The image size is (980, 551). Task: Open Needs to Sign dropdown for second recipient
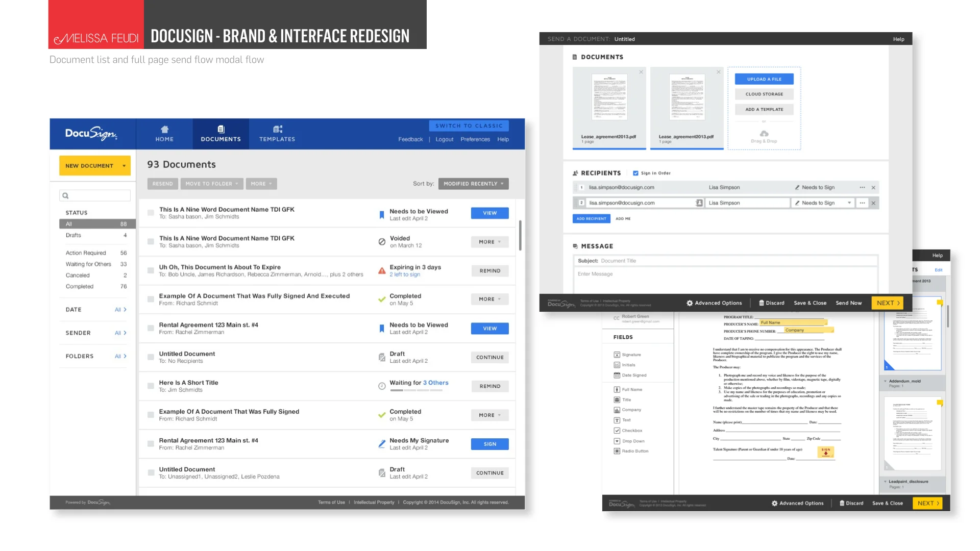click(823, 203)
